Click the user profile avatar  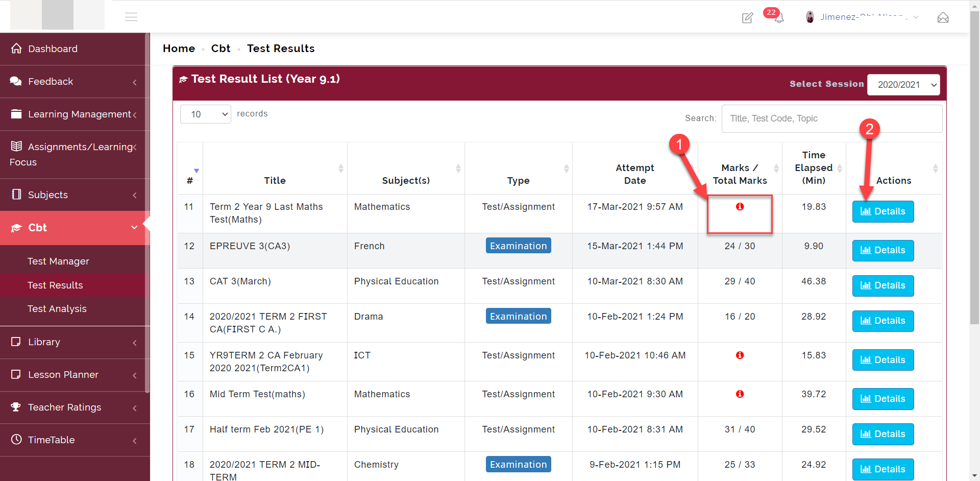click(x=810, y=17)
